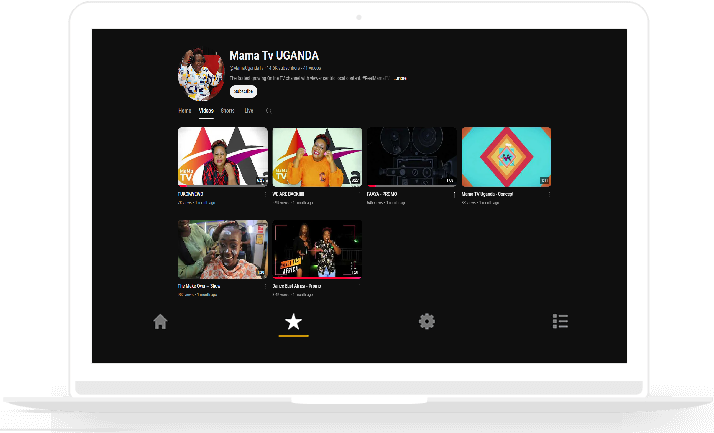Click the Mama Tv UGANDA channel title
Viewport: 714px width, 433px height.
[x=274, y=56]
